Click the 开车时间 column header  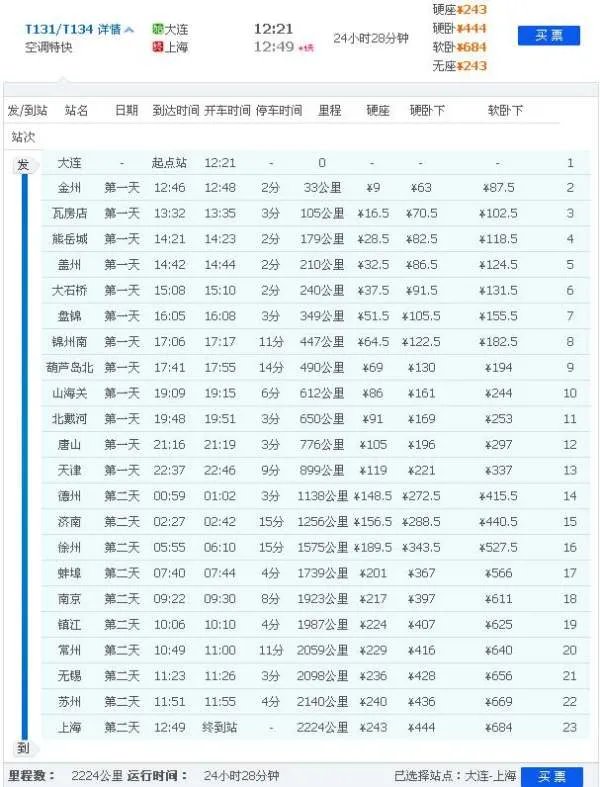[x=227, y=110]
